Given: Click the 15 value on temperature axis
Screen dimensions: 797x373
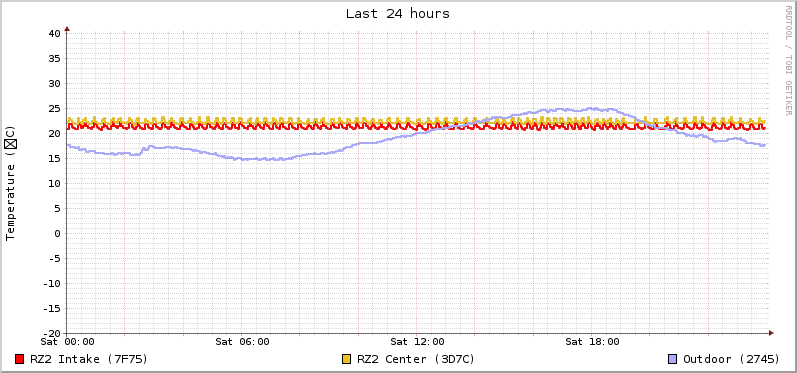Looking at the screenshot, I should click(x=54, y=159).
